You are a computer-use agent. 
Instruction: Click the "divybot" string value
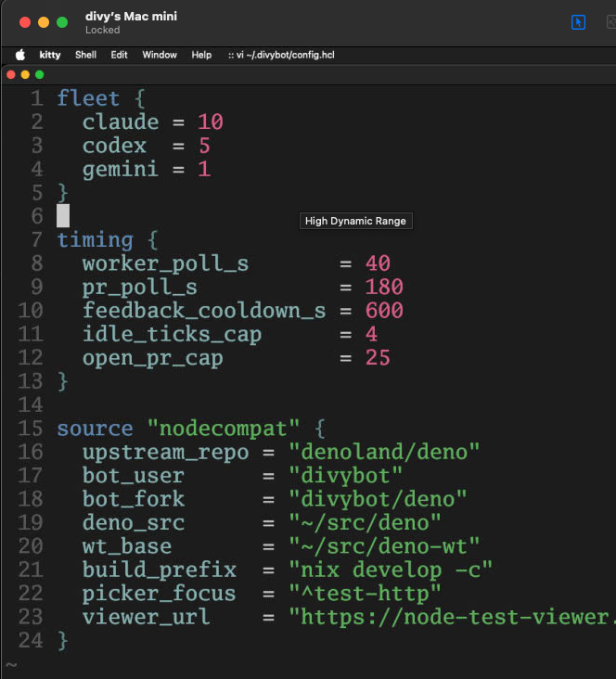(346, 476)
